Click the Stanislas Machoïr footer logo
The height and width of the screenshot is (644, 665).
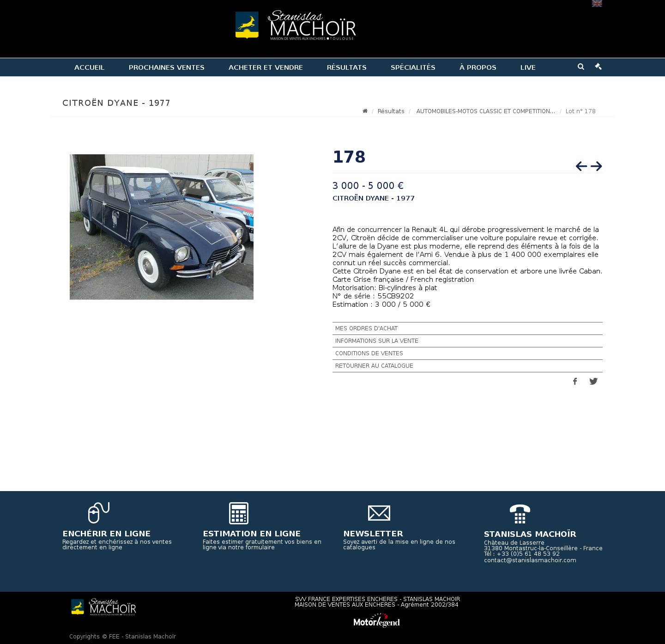click(x=103, y=607)
